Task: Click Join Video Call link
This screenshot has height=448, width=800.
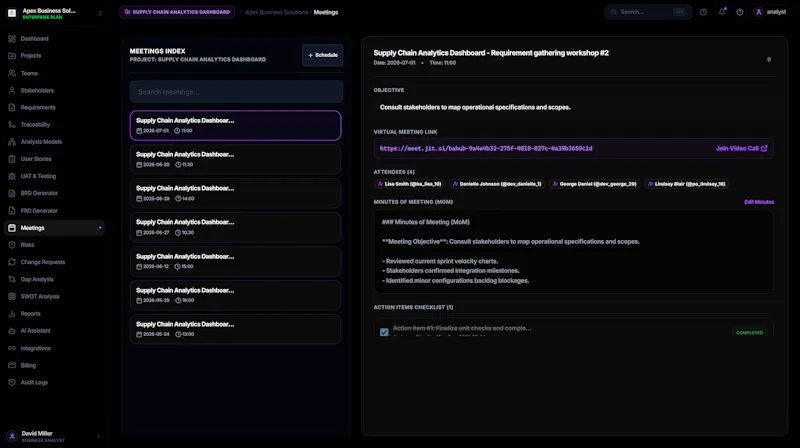Action: pos(741,148)
